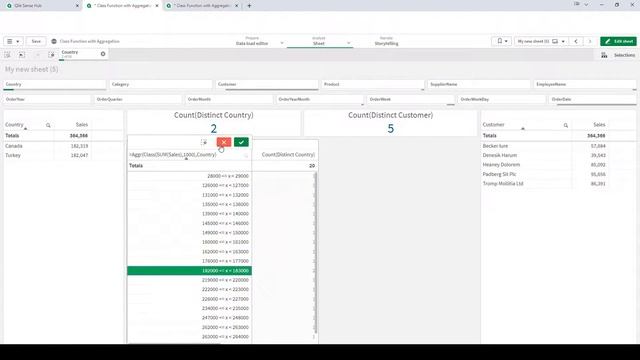Click the Count(Distinct Country) table column header
This screenshot has width=640, height=360.
pos(288,155)
